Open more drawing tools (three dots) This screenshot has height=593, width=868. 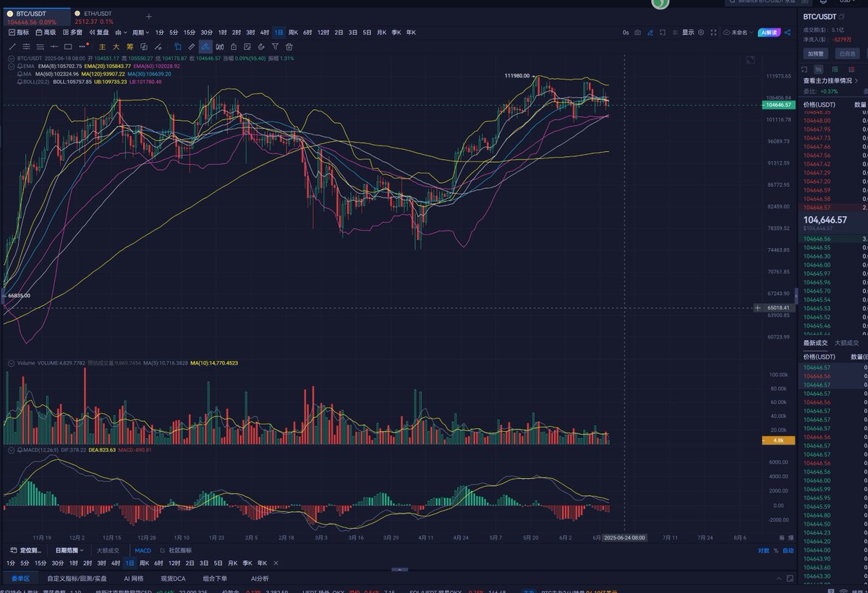click(x=82, y=47)
